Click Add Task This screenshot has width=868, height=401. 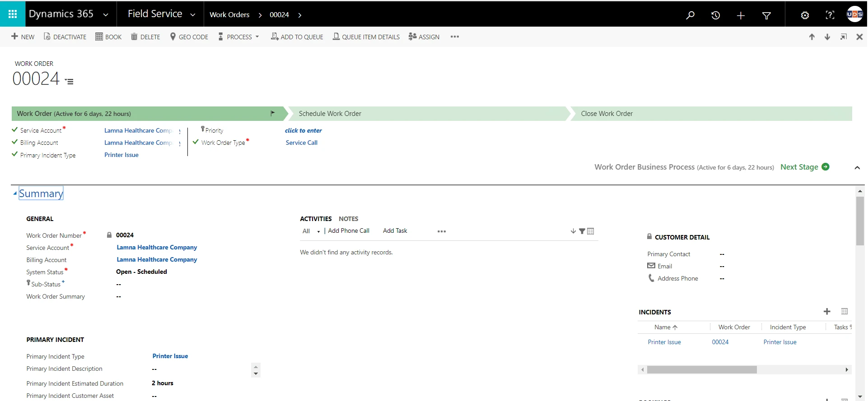click(395, 230)
